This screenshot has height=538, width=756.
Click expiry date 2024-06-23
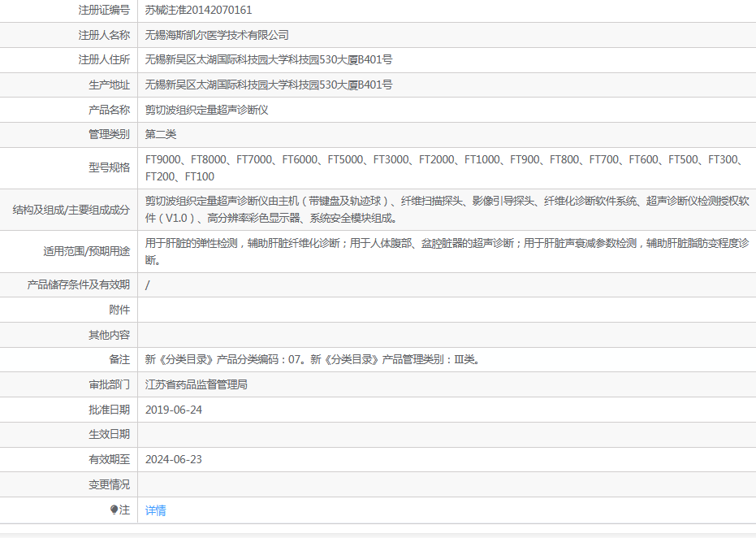pos(174,459)
